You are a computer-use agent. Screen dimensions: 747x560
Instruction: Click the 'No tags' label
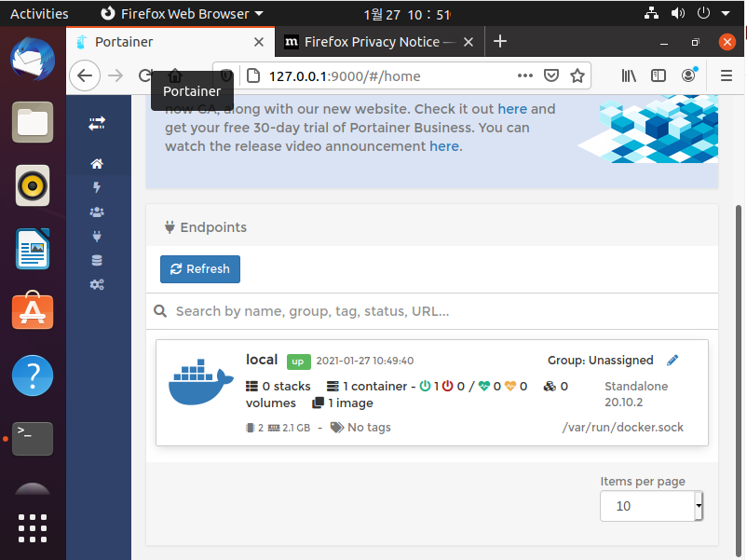pyautogui.click(x=369, y=428)
